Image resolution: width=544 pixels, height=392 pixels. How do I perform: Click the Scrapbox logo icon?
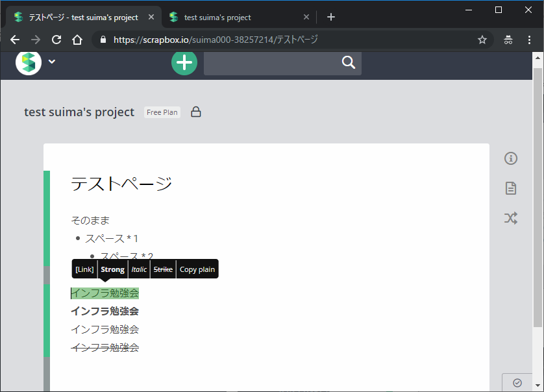29,63
